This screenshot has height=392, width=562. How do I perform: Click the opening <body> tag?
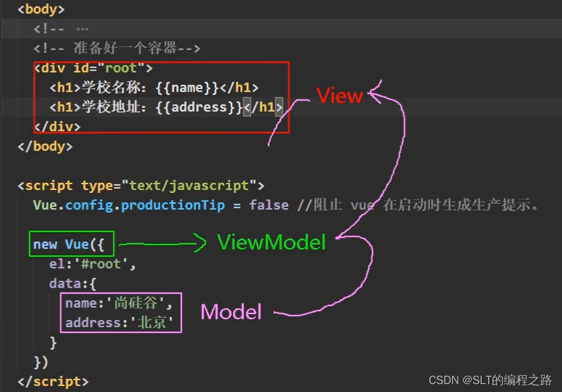41,9
